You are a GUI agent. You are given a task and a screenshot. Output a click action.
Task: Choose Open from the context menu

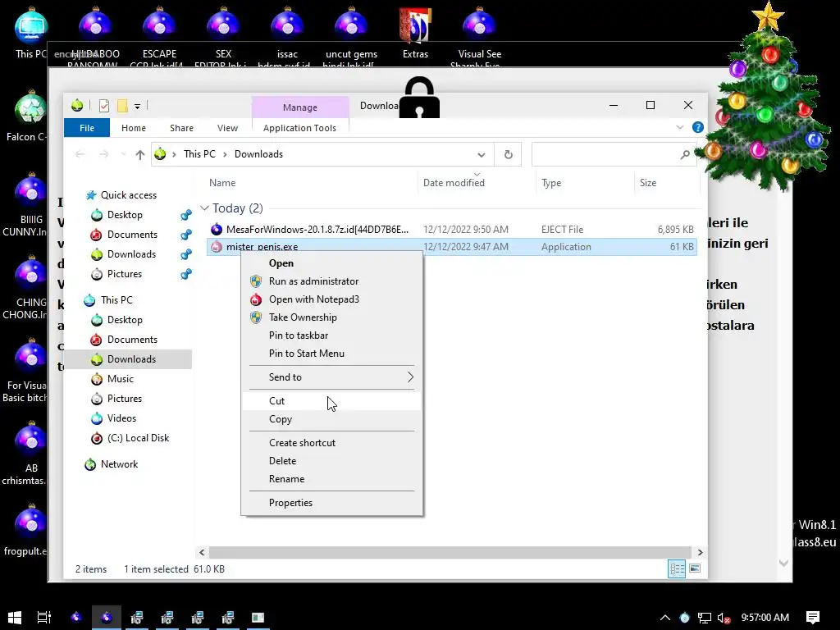pos(332,263)
